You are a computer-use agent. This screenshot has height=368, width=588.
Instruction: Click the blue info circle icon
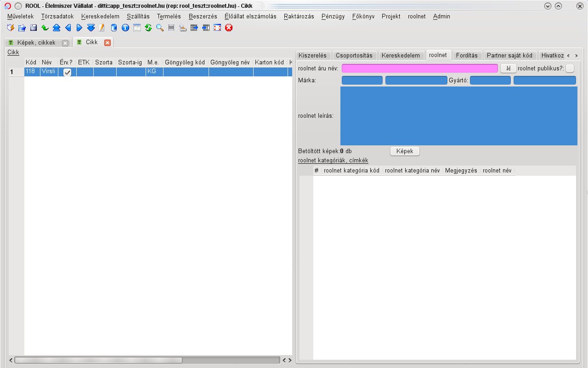click(x=125, y=28)
